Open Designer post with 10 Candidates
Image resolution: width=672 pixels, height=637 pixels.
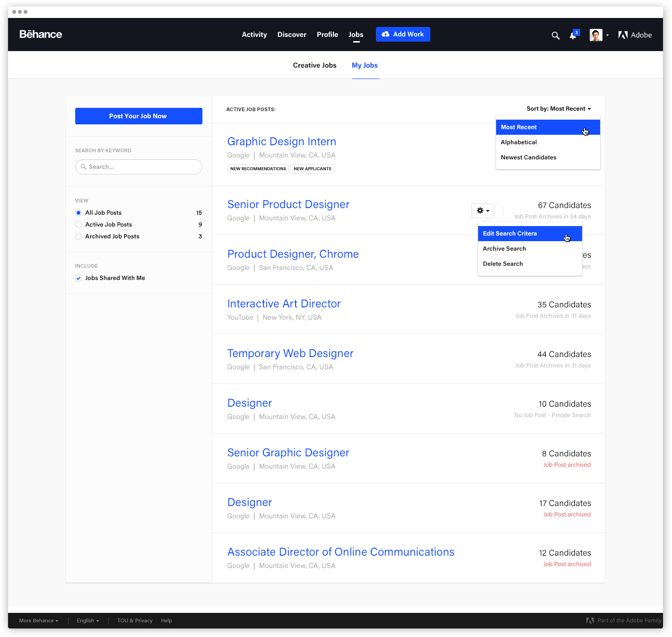click(250, 403)
